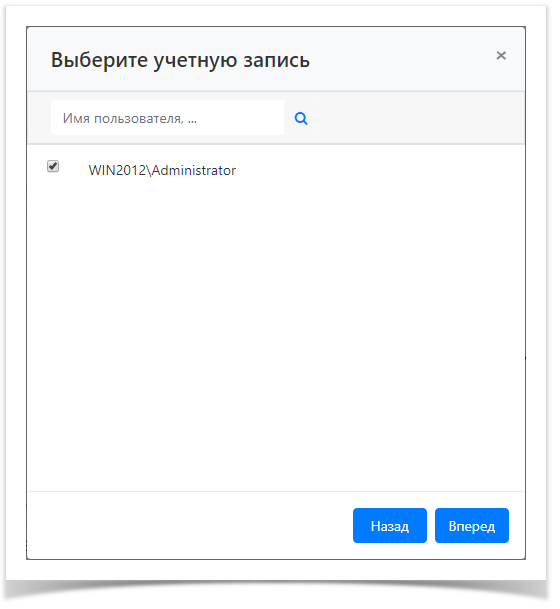Viewport: 560px width, 609px height.
Task: Go back using the Назад button
Action: tap(390, 525)
